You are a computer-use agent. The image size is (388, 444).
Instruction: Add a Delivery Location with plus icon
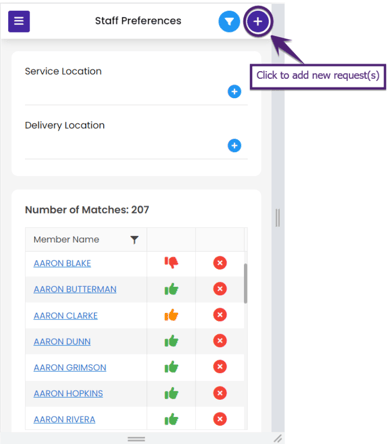coord(234,145)
